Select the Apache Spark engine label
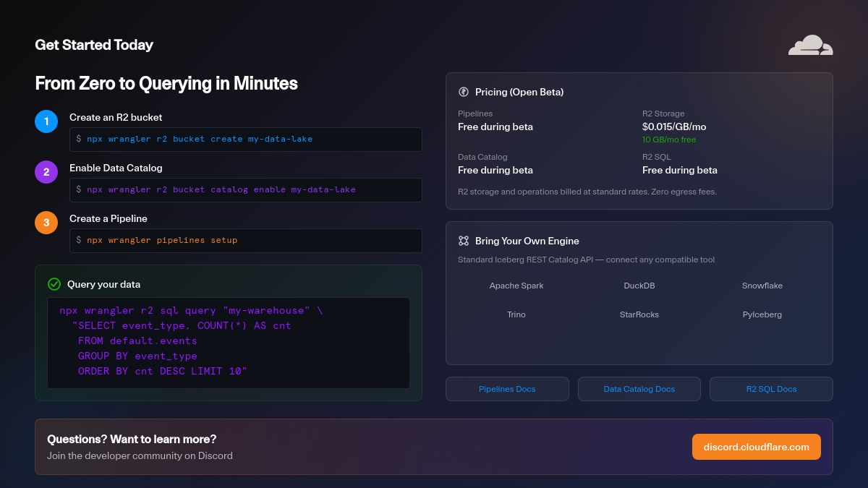The height and width of the screenshot is (488, 868). 516,286
